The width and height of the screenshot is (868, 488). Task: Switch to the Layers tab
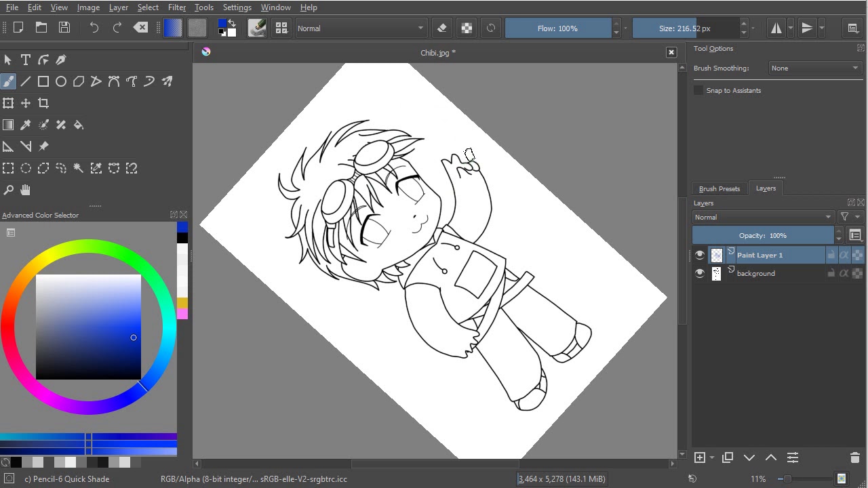click(766, 188)
